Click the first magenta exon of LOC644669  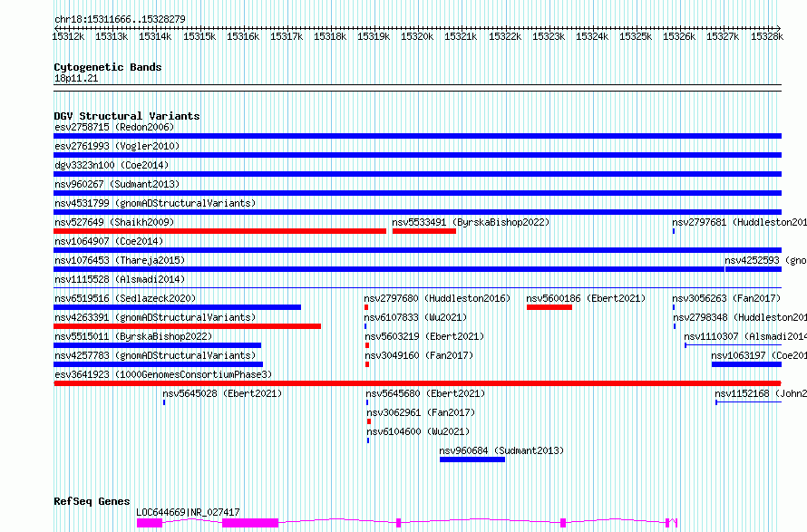[x=150, y=523]
